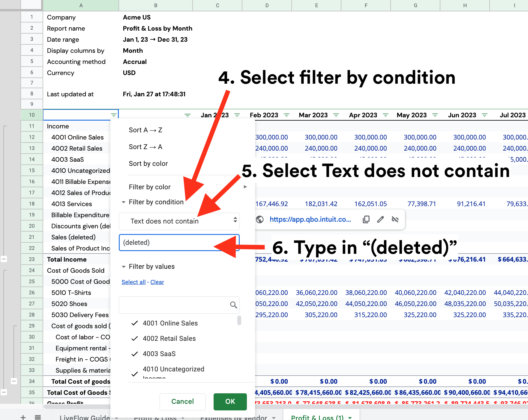528x420 pixels.
Task: Select row 23 header
Action: 32,259
